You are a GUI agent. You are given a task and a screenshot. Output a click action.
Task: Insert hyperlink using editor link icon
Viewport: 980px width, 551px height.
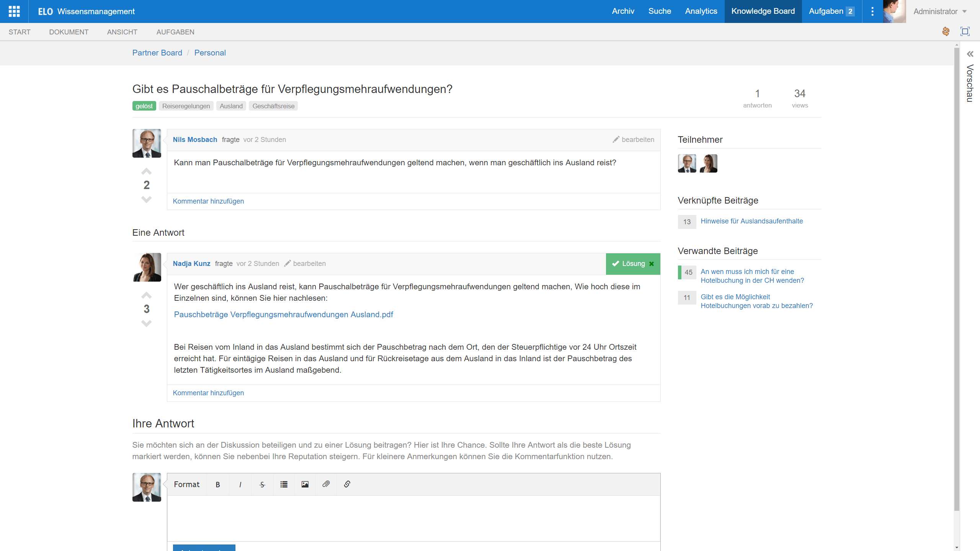point(347,484)
